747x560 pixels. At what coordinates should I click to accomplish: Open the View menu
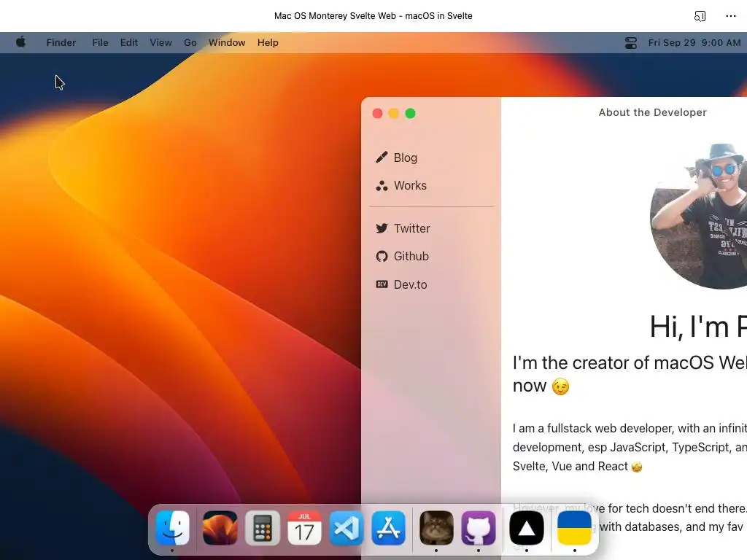click(x=160, y=42)
